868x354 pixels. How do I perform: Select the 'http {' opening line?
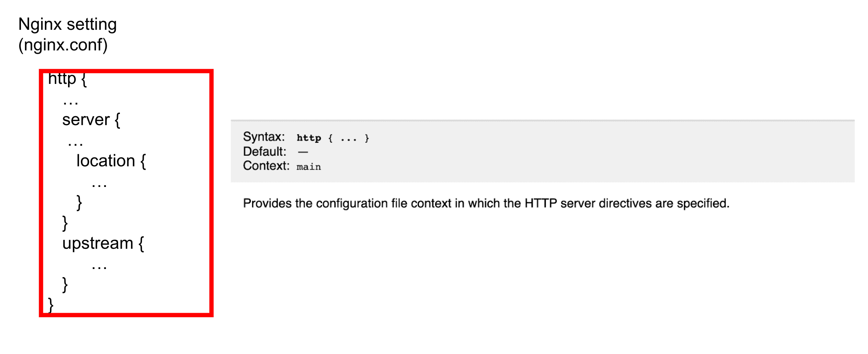67,79
